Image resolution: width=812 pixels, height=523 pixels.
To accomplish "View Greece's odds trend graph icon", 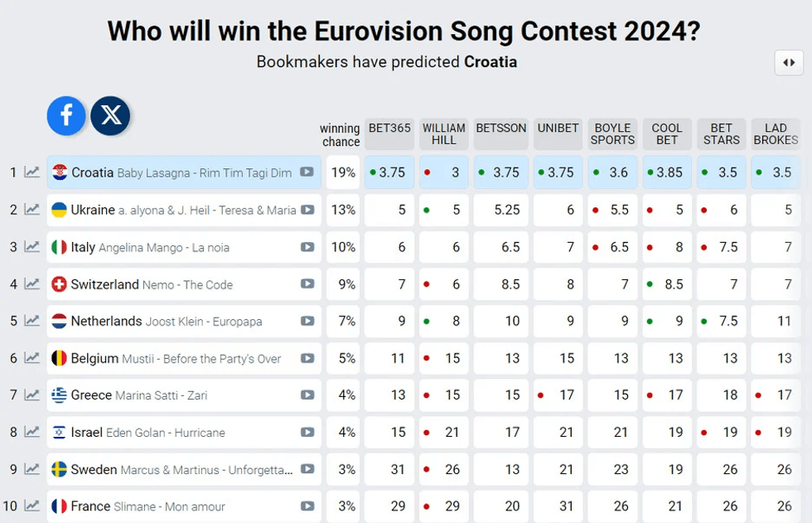I will click(31, 395).
